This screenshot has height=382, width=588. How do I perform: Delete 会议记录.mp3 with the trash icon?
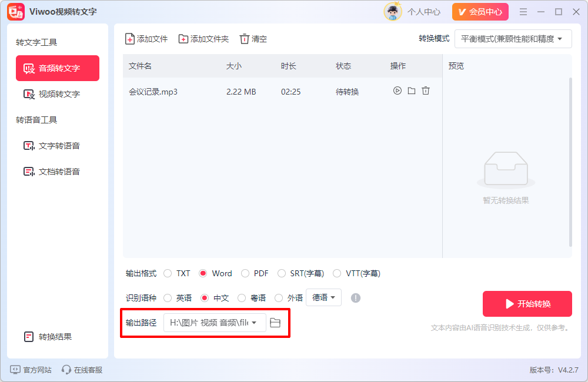(426, 91)
